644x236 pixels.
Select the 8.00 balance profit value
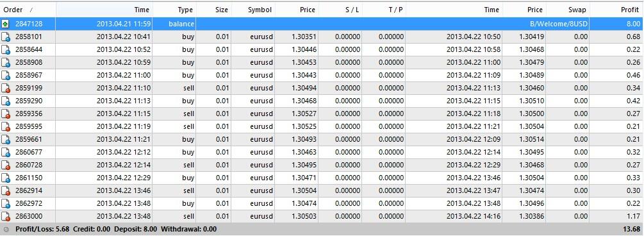tap(633, 24)
